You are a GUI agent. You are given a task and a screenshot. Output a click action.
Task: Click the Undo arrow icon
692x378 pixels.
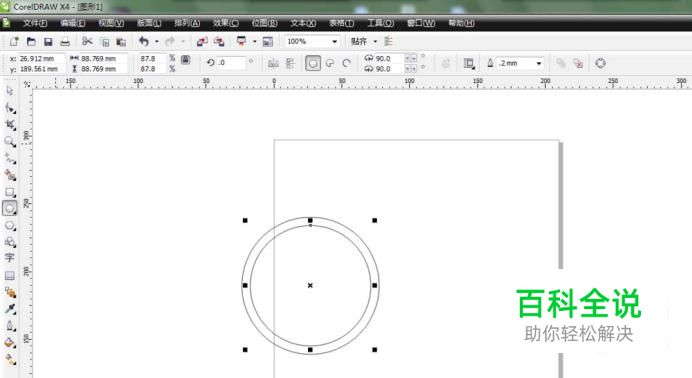(144, 41)
